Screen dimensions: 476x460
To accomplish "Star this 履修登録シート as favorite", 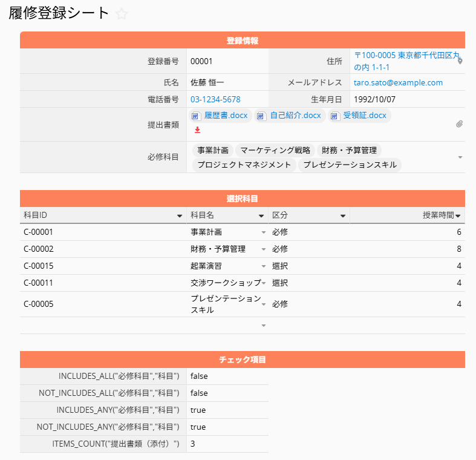I will [122, 14].
